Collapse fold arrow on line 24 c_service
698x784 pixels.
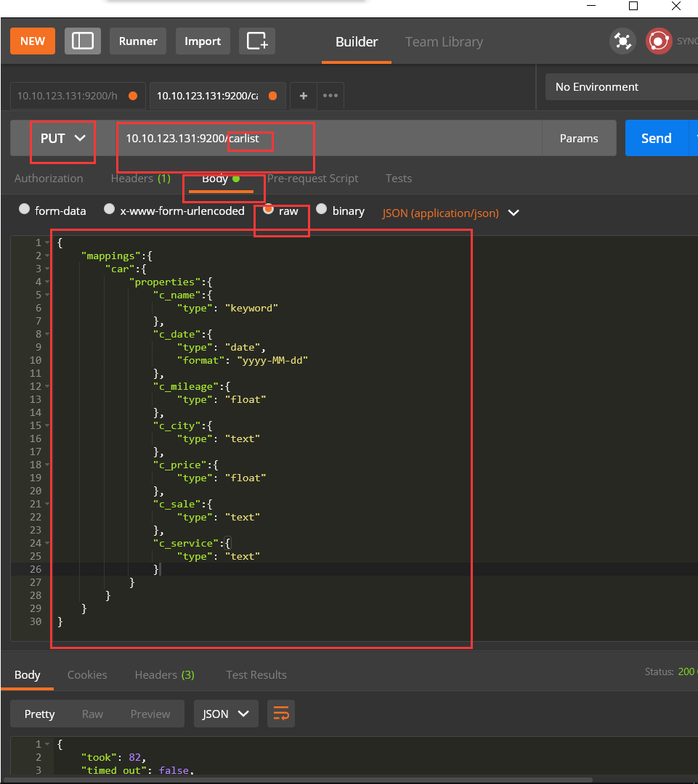coord(47,543)
